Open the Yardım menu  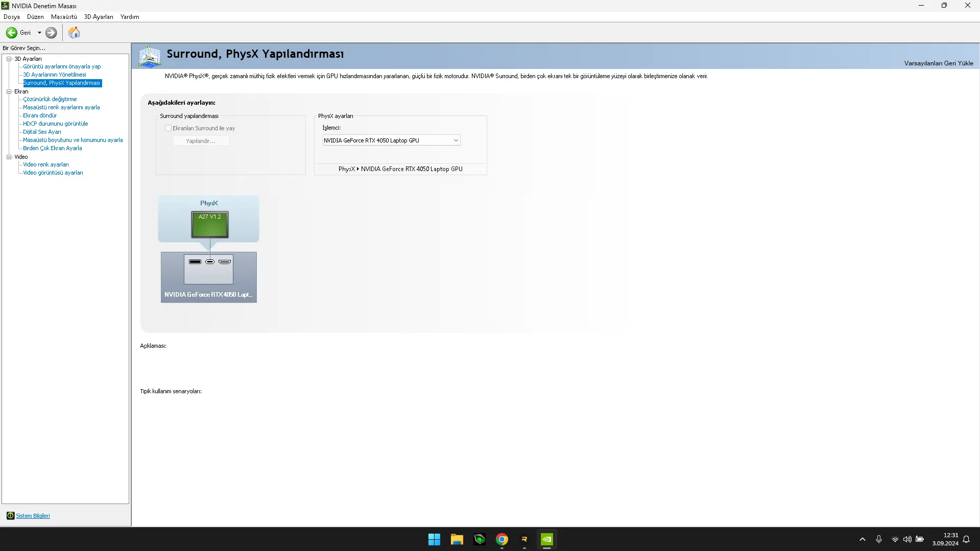coord(130,17)
